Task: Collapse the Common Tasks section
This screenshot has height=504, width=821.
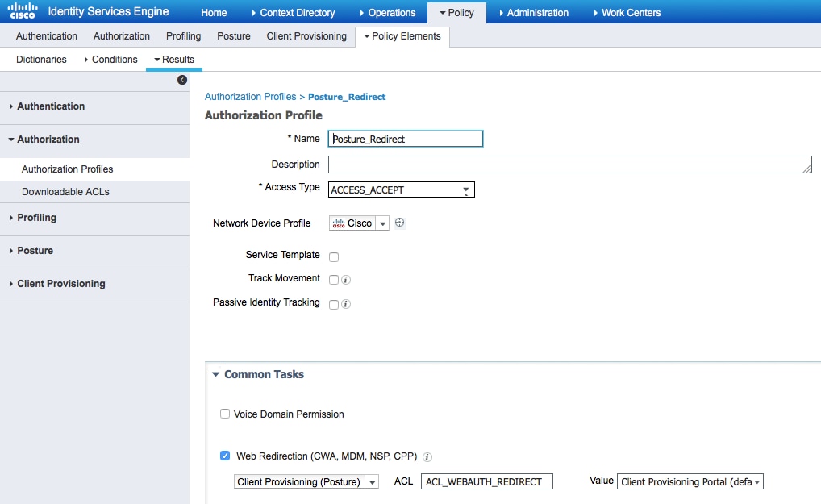Action: [x=215, y=375]
